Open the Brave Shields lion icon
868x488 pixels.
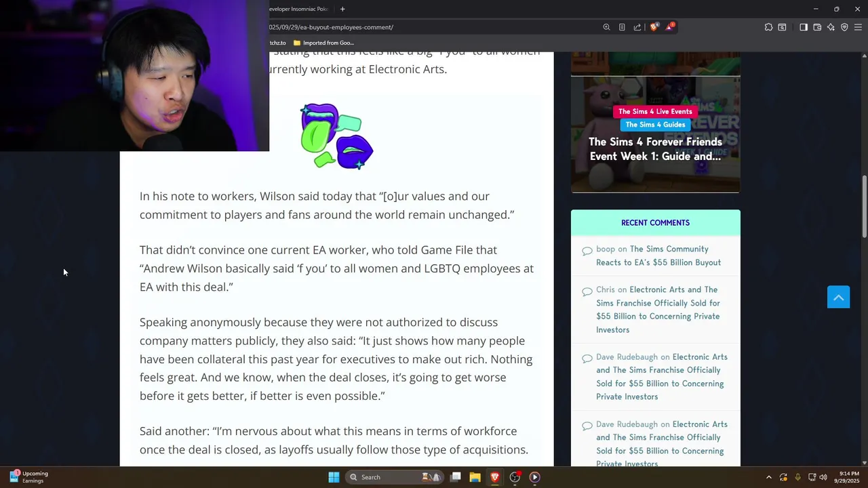pos(654,27)
